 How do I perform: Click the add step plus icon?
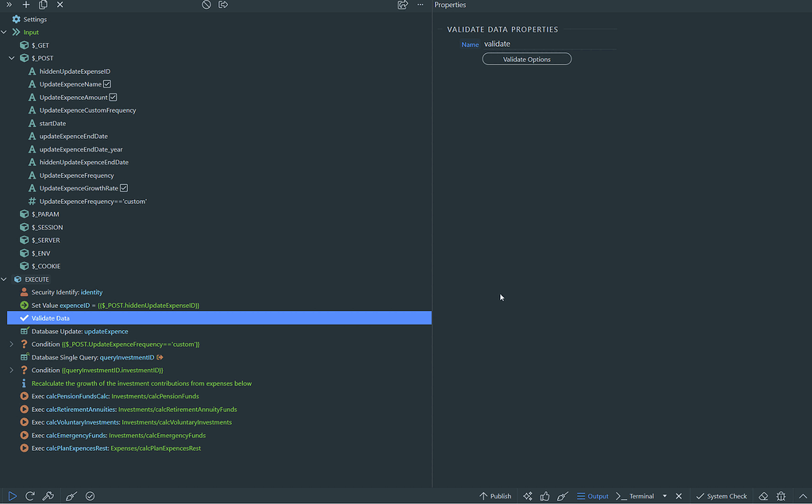coord(26,5)
